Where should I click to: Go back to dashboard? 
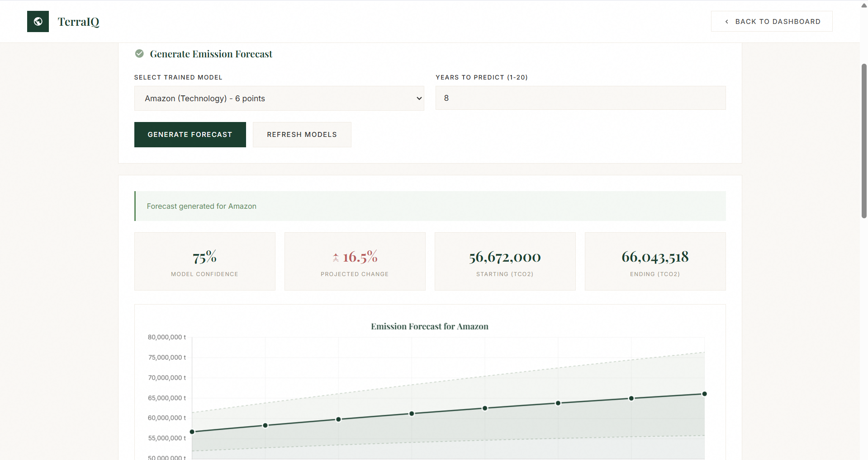tap(772, 21)
